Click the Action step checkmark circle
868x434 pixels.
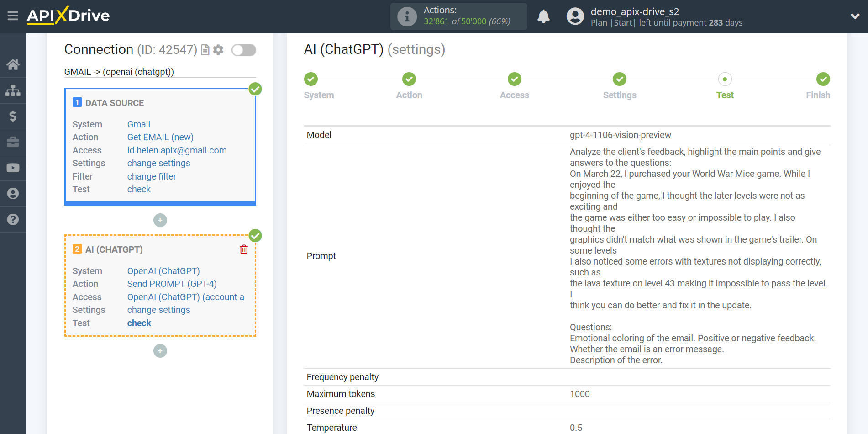point(409,79)
